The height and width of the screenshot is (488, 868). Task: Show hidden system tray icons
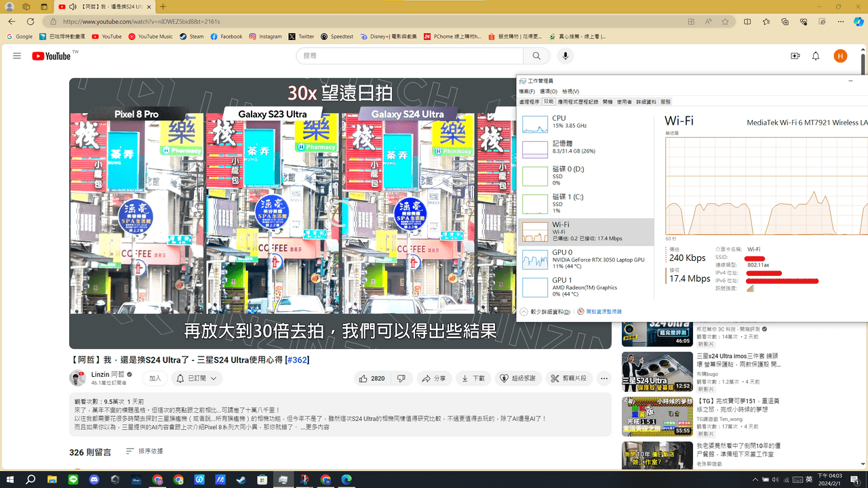(x=755, y=479)
